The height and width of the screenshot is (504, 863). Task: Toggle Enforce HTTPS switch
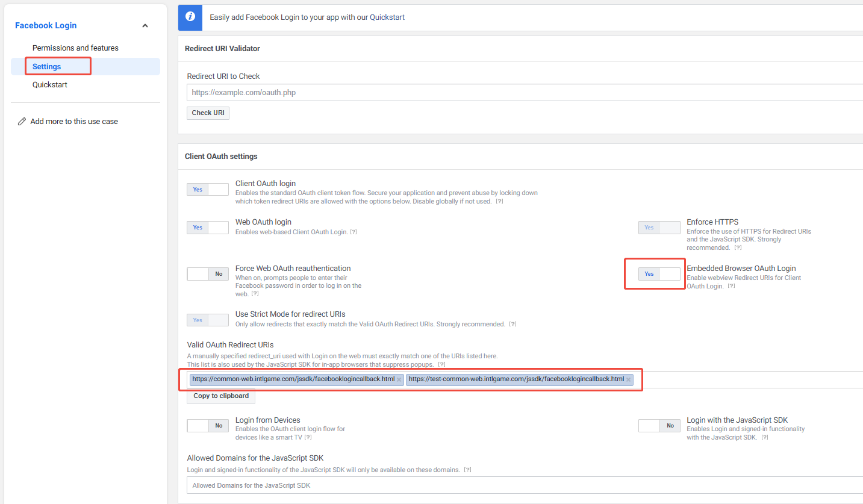[659, 227]
